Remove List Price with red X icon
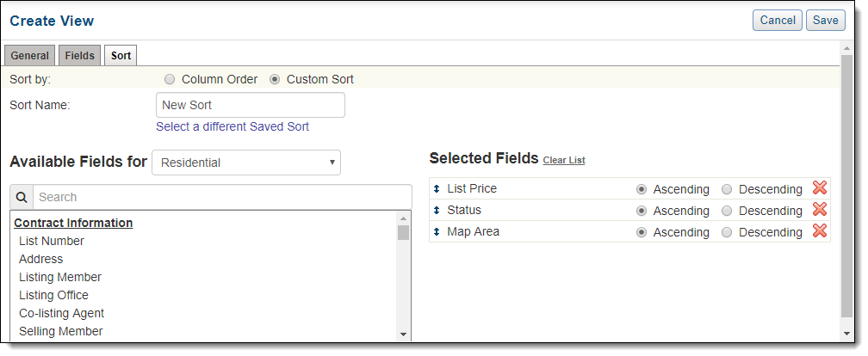868x356 pixels. [819, 188]
